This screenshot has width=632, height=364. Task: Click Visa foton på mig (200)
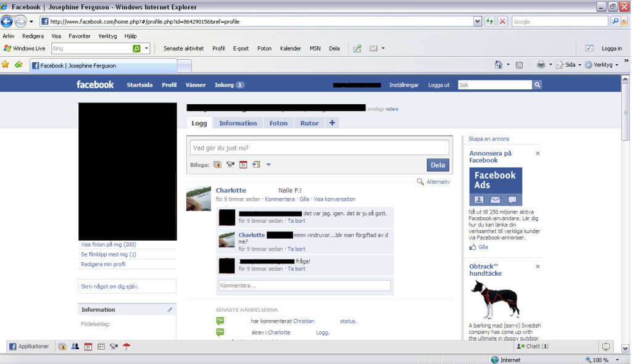coord(109,244)
